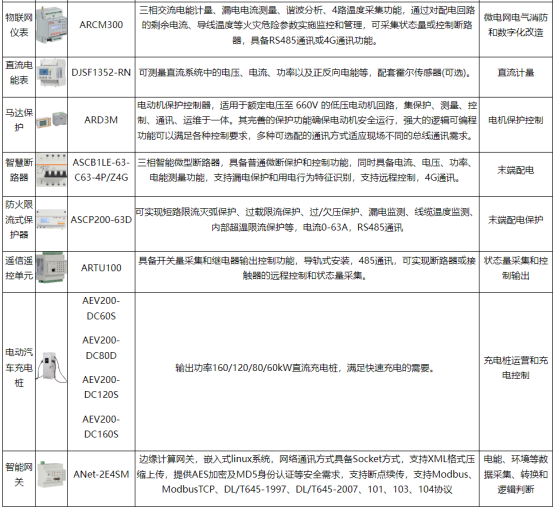The height and width of the screenshot is (508, 554).
Task: Select the AEV200-DC120S model text
Action: 101,387
